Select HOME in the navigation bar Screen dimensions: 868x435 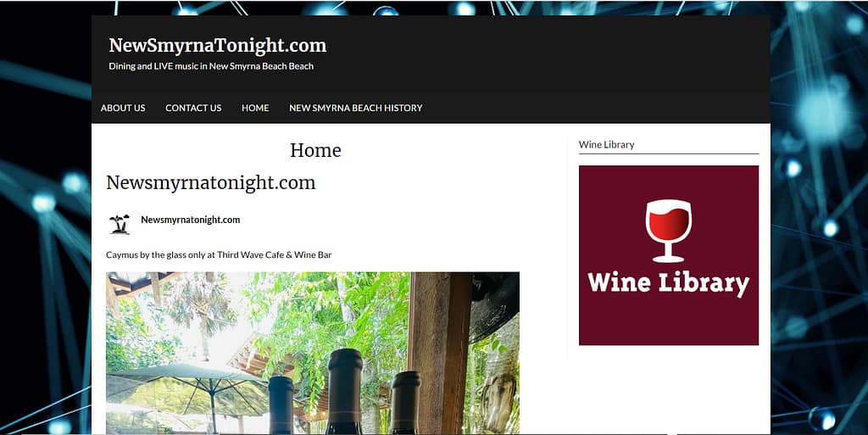255,108
